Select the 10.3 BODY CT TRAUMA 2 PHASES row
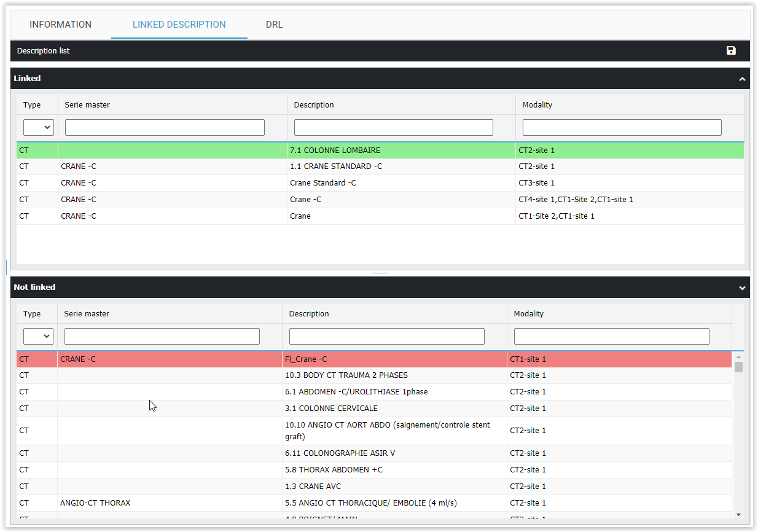 (346, 375)
